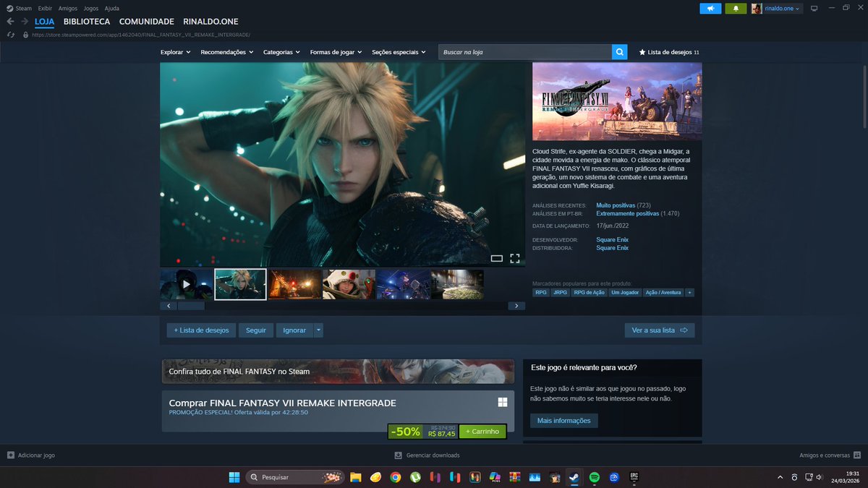
Task: Open the Ignorar options dropdown arrow
Action: [x=318, y=330]
